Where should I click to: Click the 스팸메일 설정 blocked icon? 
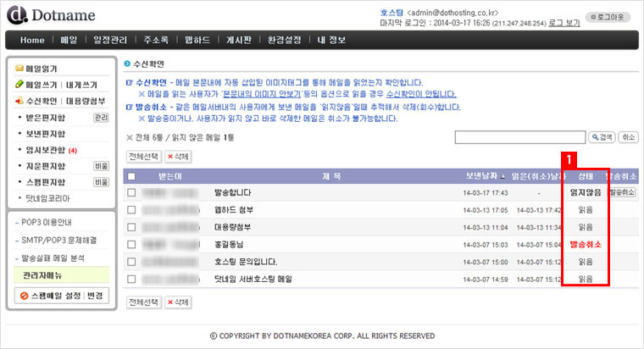pos(24,296)
